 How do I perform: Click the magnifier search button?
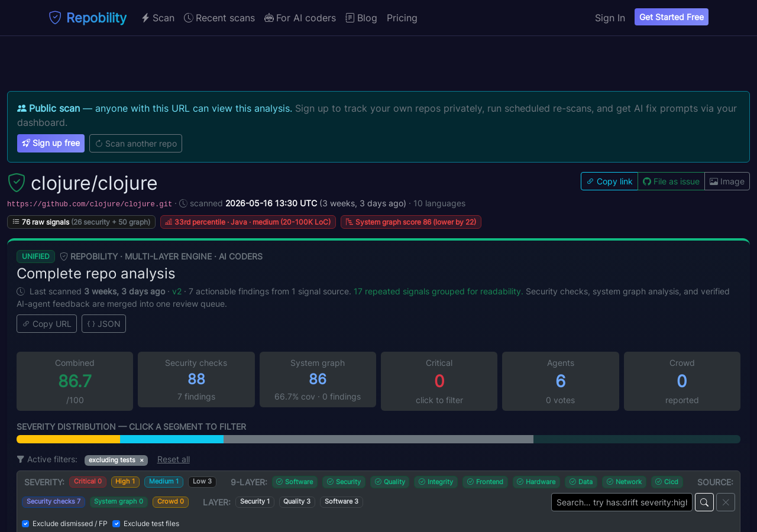[x=704, y=502]
